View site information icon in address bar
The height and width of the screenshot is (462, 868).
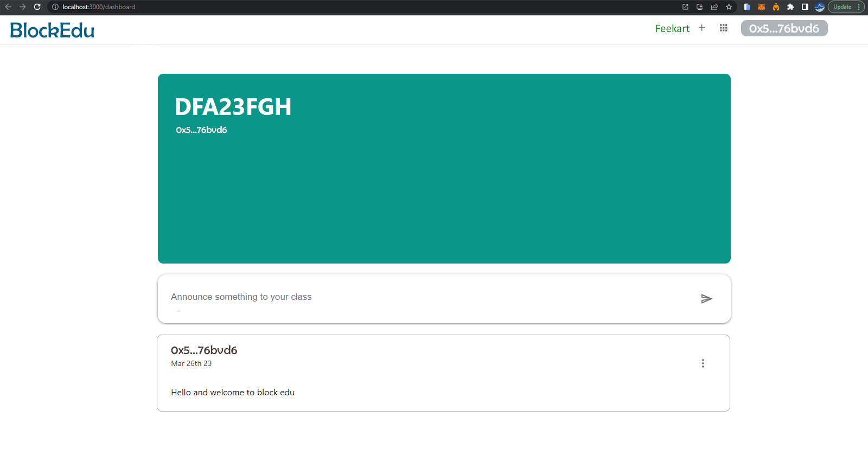(x=55, y=7)
